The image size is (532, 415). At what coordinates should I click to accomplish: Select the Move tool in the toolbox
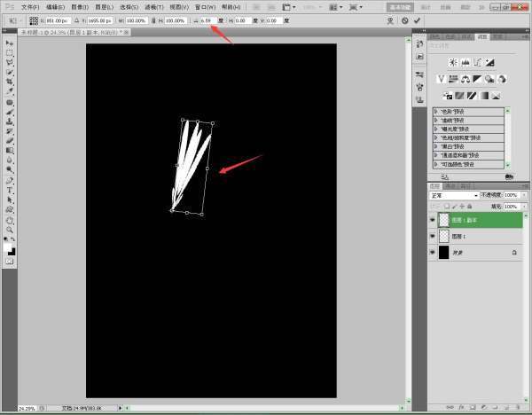click(10, 43)
